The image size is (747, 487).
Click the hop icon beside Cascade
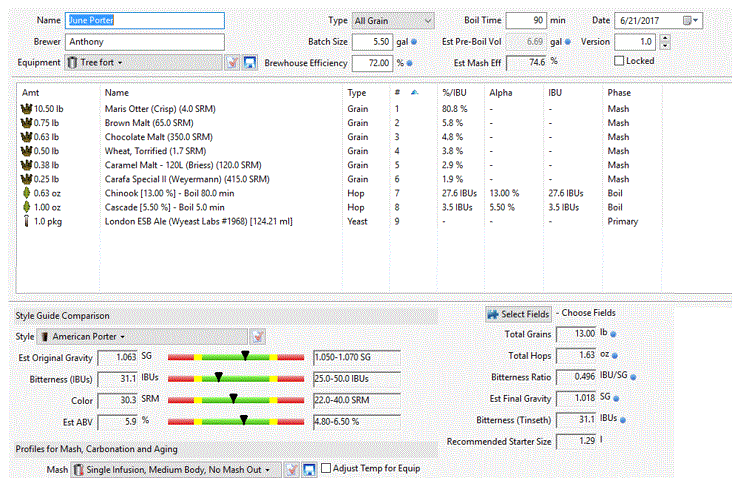[27, 207]
